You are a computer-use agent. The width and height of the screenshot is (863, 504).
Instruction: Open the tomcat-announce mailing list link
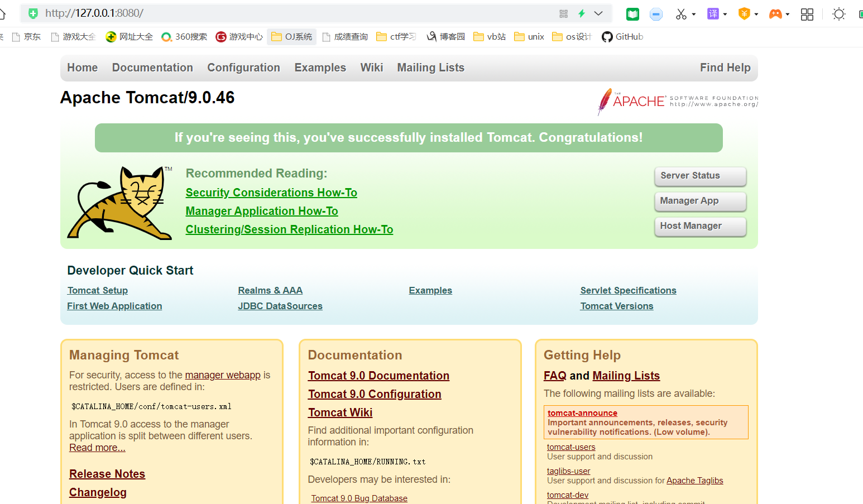(x=582, y=413)
